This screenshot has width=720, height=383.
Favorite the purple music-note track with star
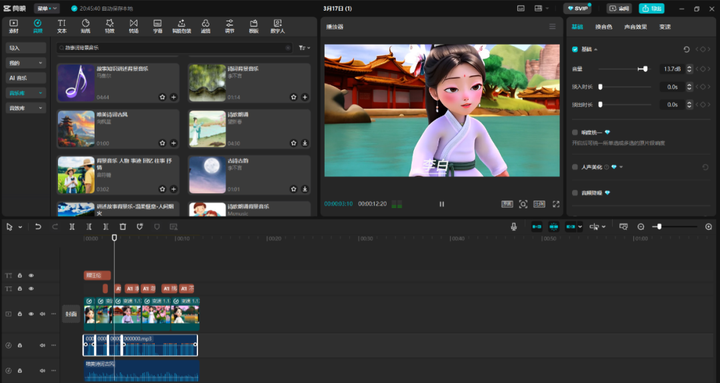coord(162,97)
